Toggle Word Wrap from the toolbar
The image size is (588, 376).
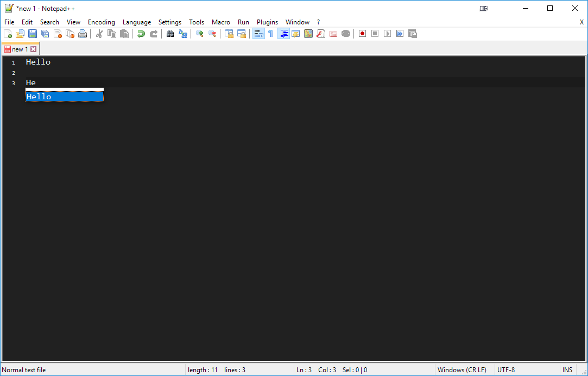click(x=258, y=33)
